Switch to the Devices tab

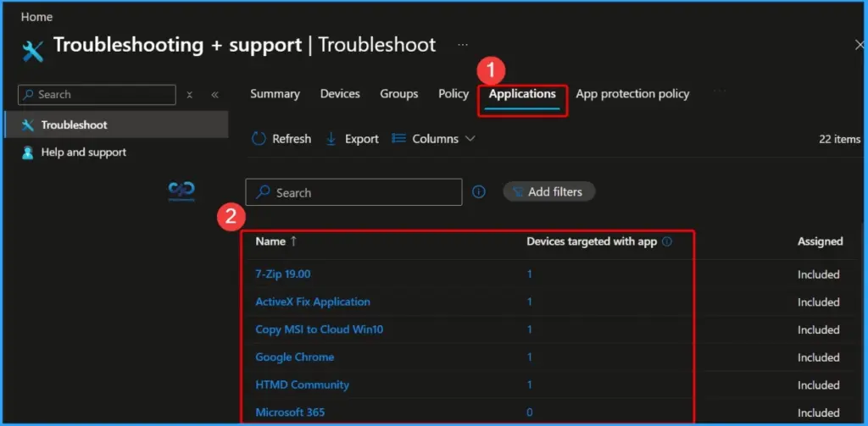point(340,94)
